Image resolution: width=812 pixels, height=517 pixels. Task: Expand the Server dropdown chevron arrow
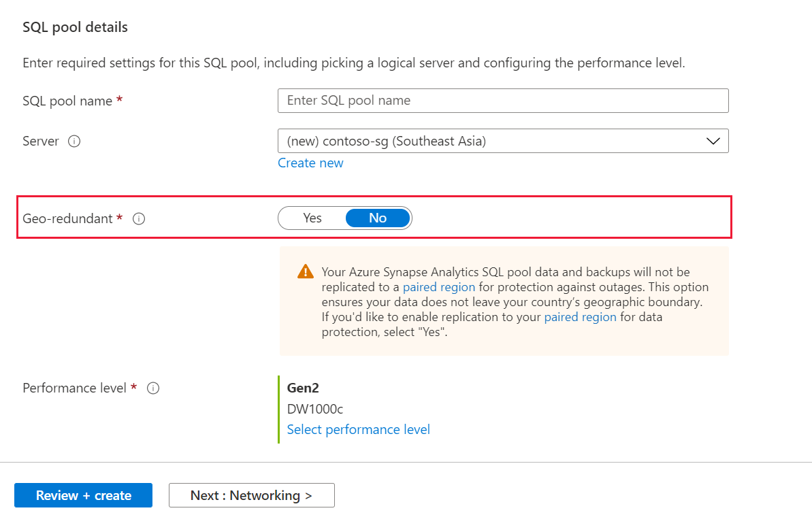coord(713,141)
